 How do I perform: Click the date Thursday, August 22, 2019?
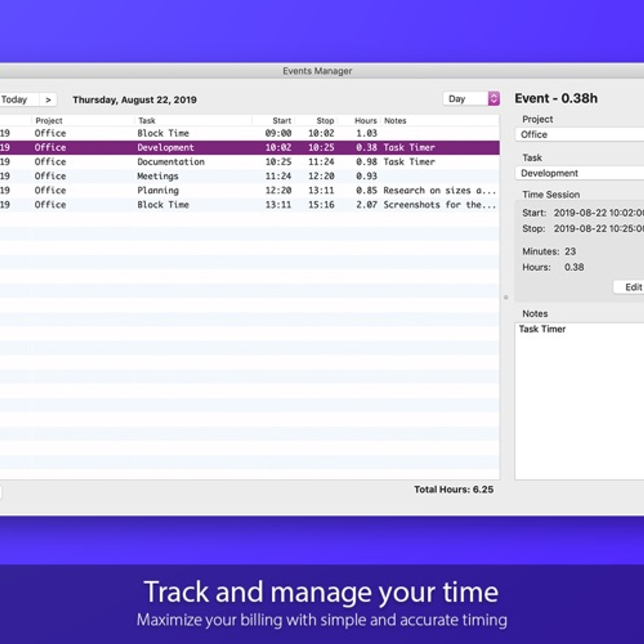tap(135, 100)
